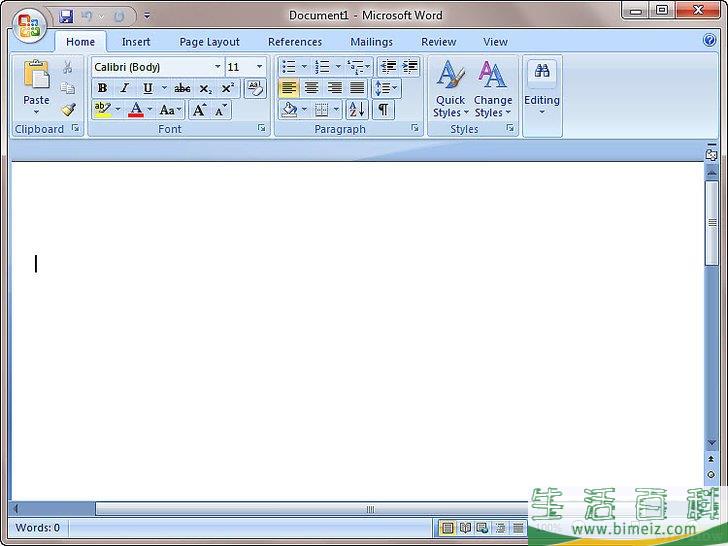Viewport: 728px width, 546px height.
Task: Switch to the Page Layout tab
Action: pos(209,42)
